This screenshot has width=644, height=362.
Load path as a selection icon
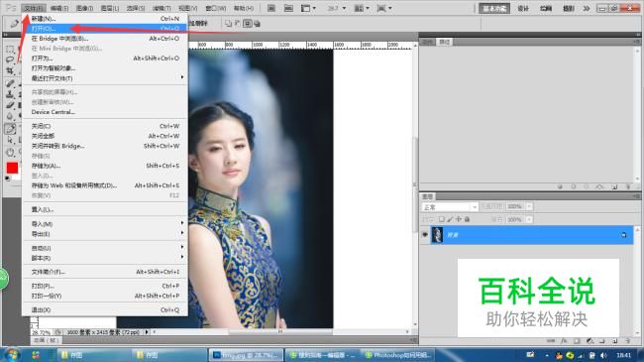click(587, 186)
